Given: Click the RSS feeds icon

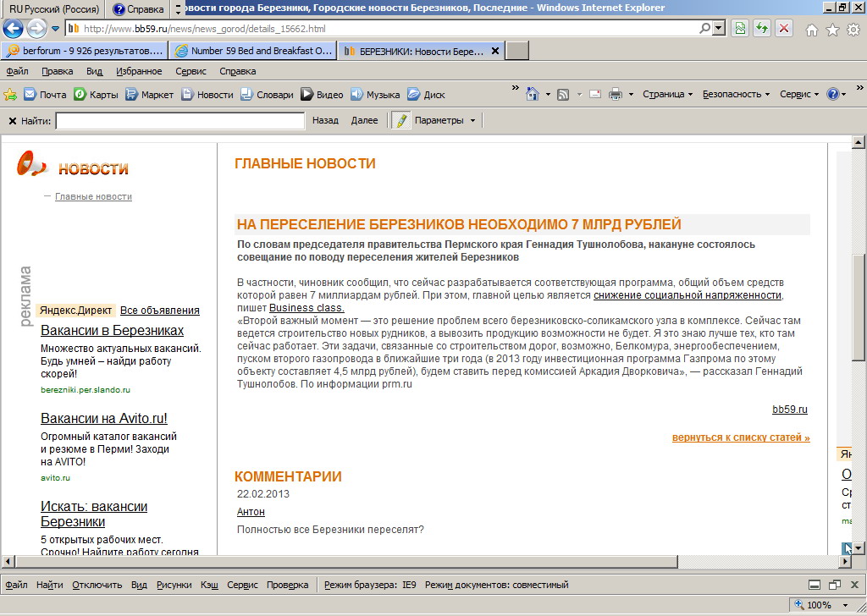Looking at the screenshot, I should pos(563,94).
